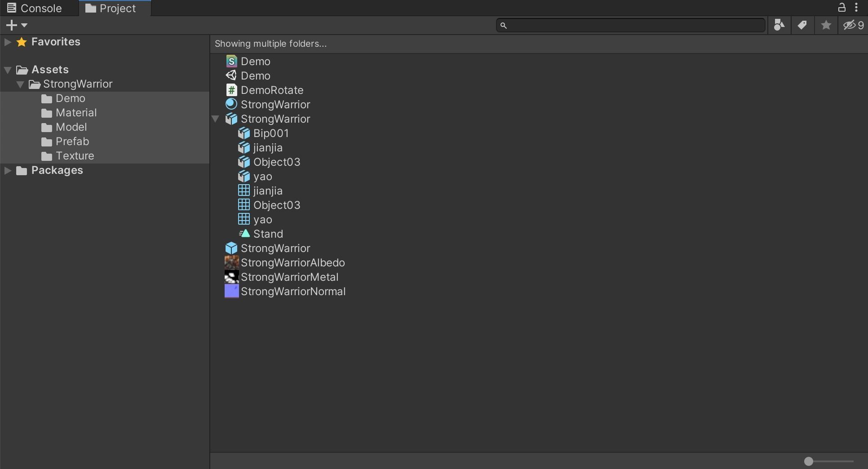Switch to the Console tab
This screenshot has width=868, height=469.
point(35,8)
